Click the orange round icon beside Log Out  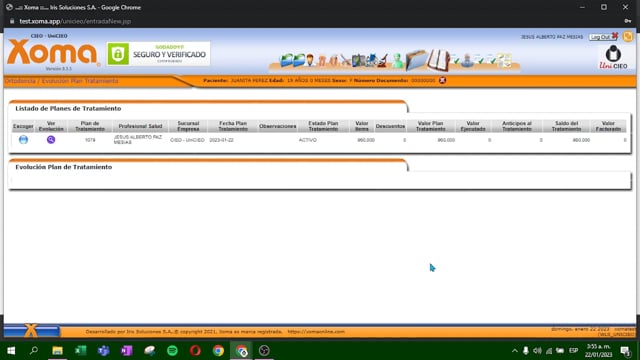[x=627, y=36]
